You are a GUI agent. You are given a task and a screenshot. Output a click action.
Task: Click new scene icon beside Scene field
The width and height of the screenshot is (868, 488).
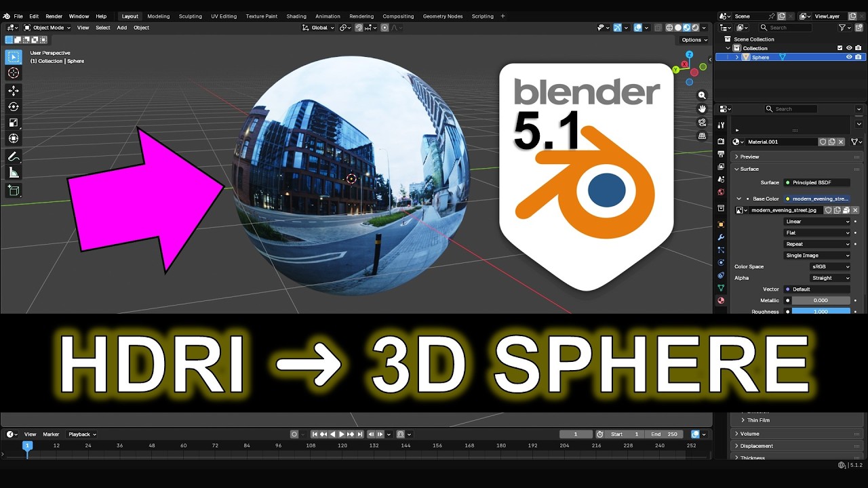pyautogui.click(x=781, y=16)
